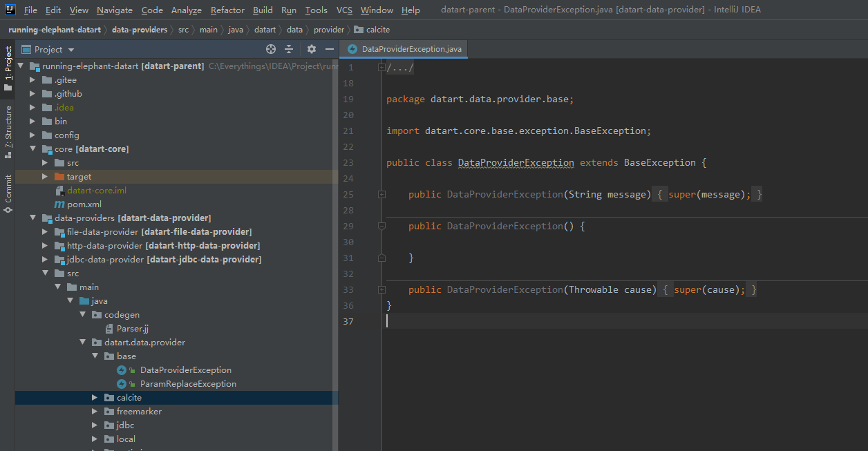Select the java source folder row
Screen dimensions: 868x451
coord(177,301)
